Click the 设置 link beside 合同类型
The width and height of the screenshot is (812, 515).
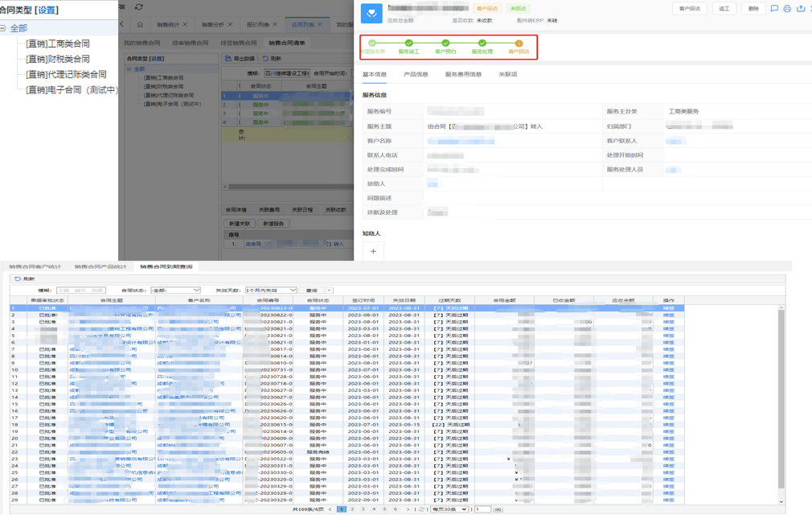click(x=47, y=10)
